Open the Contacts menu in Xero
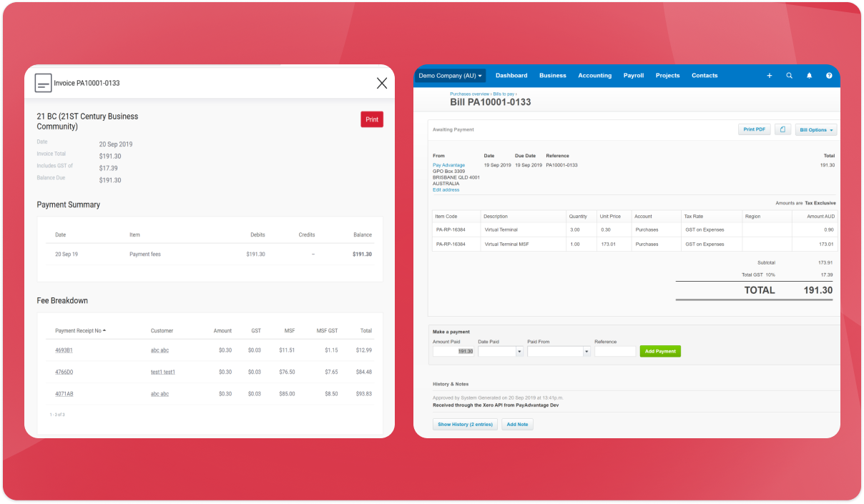Viewport: 864px width, 504px height. [705, 76]
